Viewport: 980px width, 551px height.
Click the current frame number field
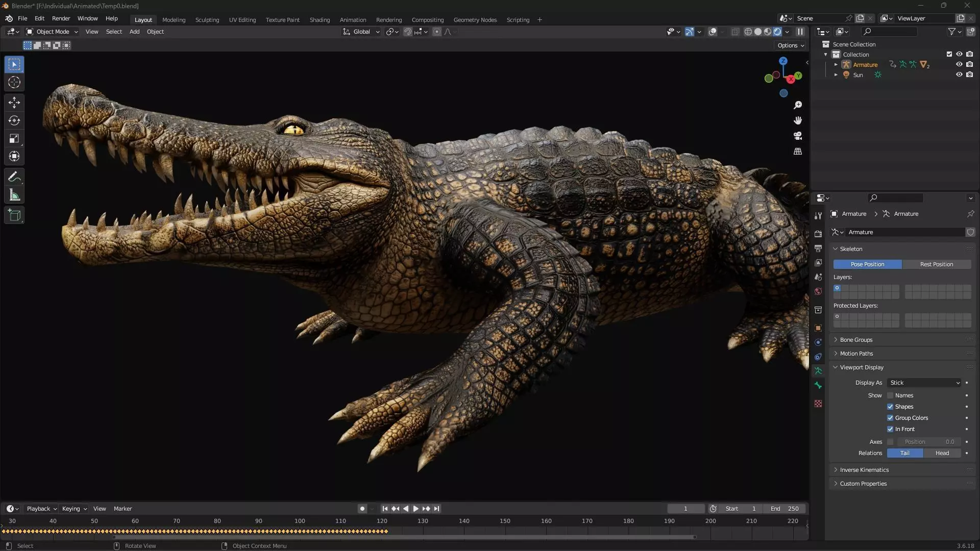[685, 509]
